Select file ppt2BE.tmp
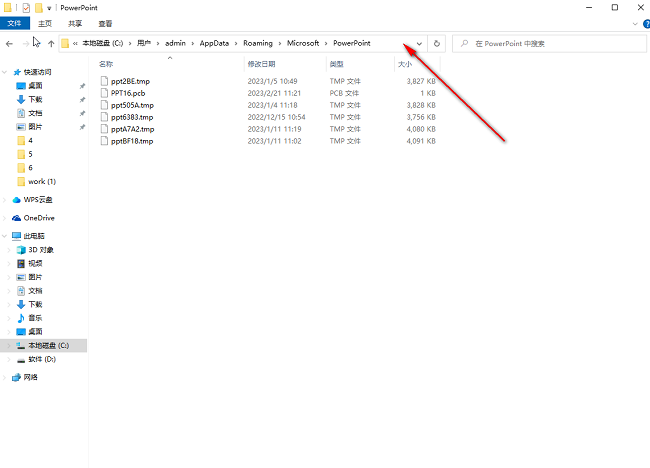650x468 pixels. tap(130, 81)
